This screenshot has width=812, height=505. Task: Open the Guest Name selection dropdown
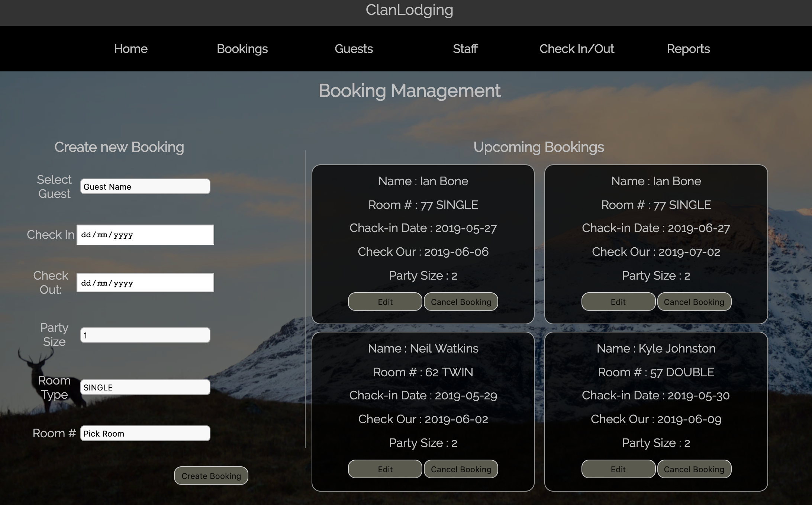[145, 186]
